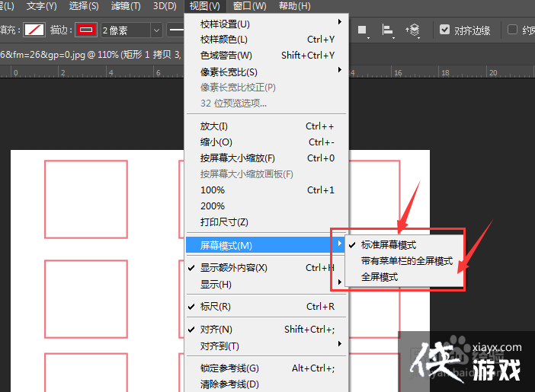The height and width of the screenshot is (392, 535).
Task: Toggle 对齐 snap menu option
Action: click(x=216, y=330)
